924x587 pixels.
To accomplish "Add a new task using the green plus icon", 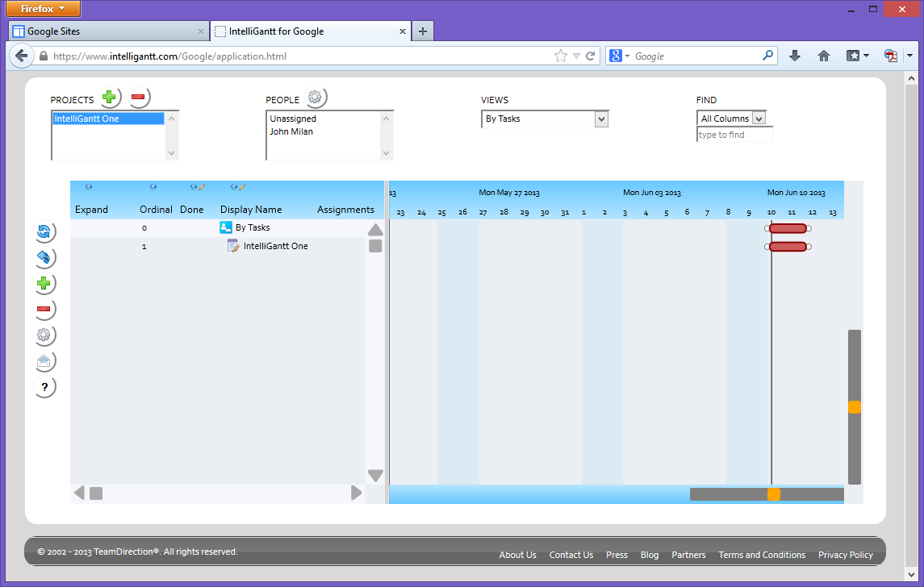I will click(x=45, y=283).
